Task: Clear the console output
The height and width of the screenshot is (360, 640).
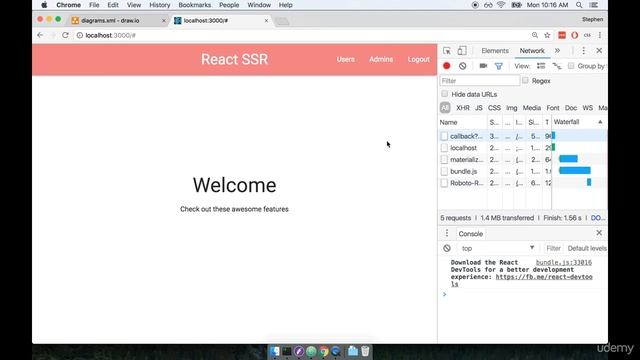Action: tap(447, 248)
